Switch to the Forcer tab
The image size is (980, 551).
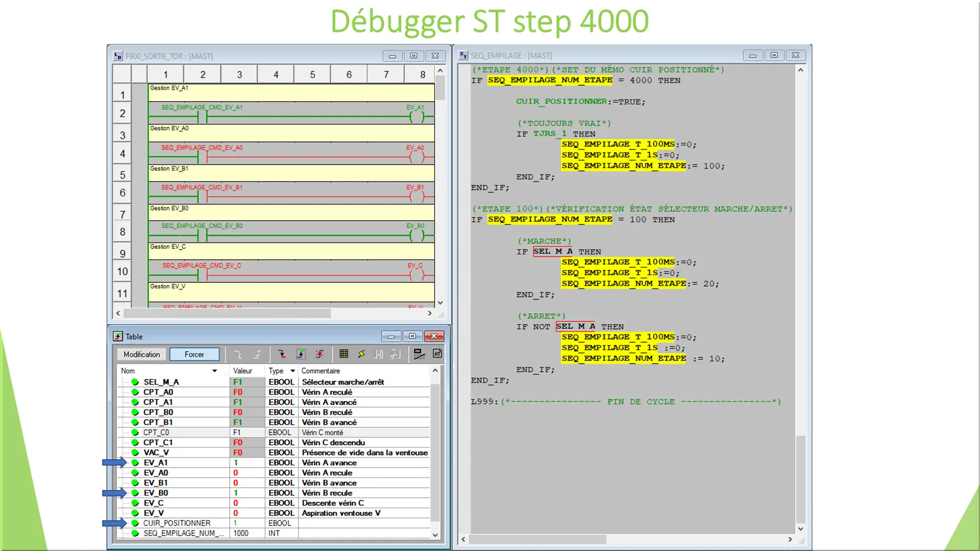tap(195, 354)
